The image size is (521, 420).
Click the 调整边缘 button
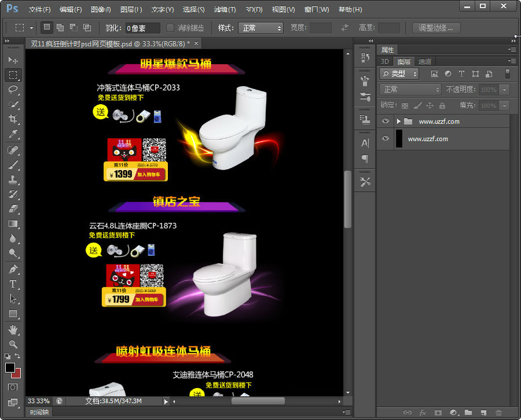[436, 28]
